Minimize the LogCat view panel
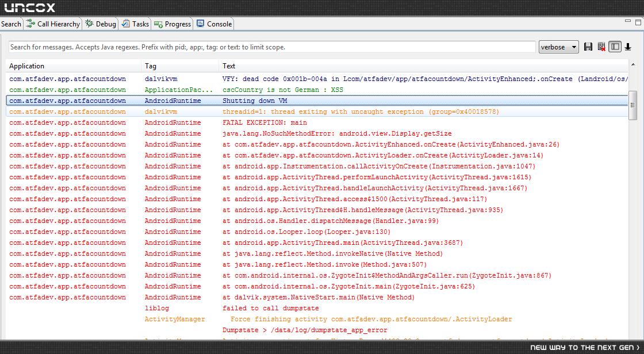 click(x=627, y=21)
